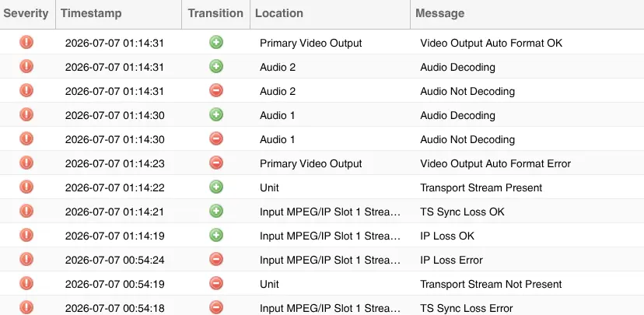Select message 'Transport Stream Present'
Viewport: 644px width, 315px height.
tap(481, 187)
